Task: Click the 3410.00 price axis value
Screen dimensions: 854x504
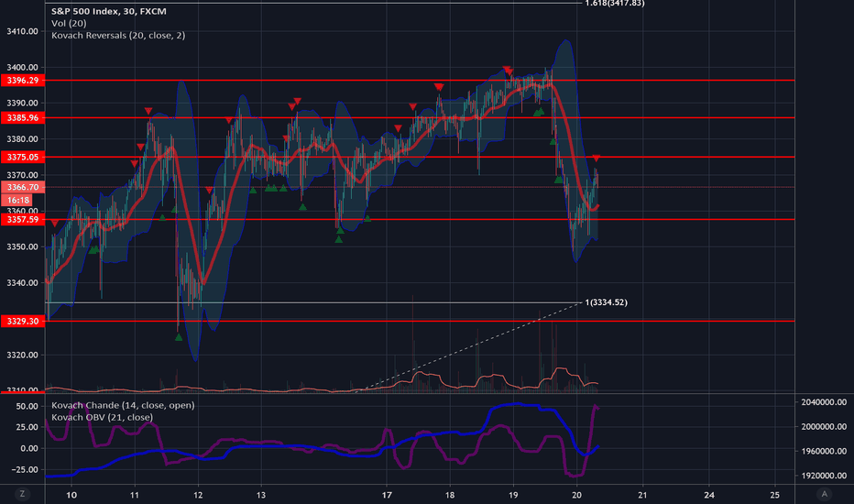Action: [x=22, y=31]
